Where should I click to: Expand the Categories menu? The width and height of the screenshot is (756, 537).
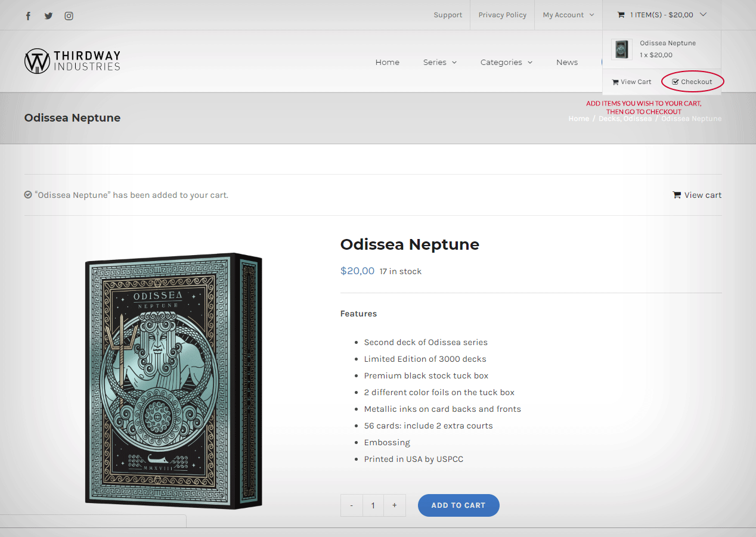pyautogui.click(x=507, y=62)
